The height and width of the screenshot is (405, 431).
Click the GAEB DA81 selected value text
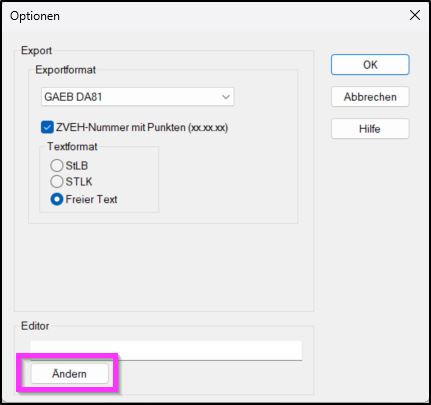[x=73, y=97]
